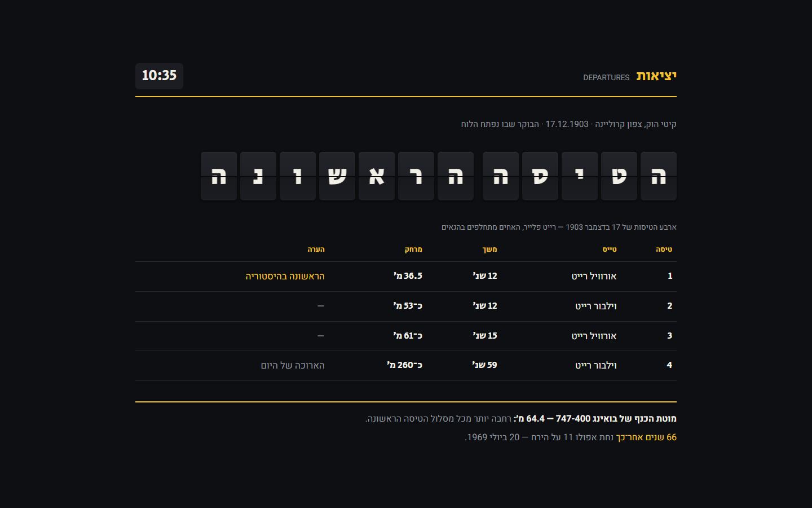Click the ש flap tile
The height and width of the screenshot is (508, 812).
[x=337, y=176]
